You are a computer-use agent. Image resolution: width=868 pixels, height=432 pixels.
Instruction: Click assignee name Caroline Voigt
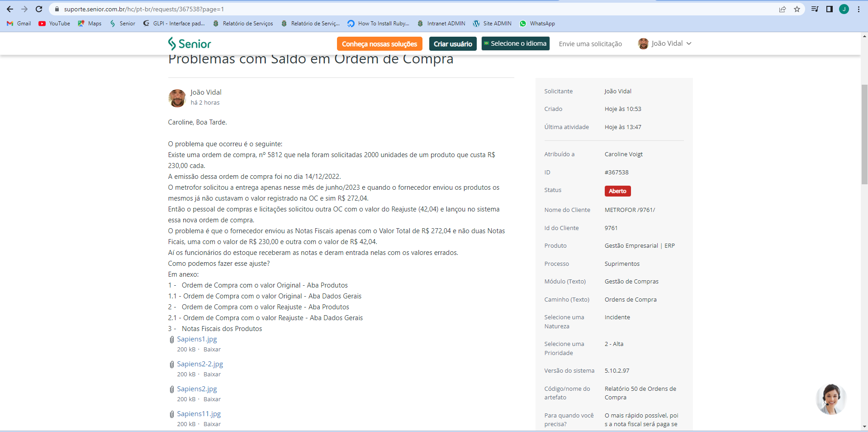[624, 154]
